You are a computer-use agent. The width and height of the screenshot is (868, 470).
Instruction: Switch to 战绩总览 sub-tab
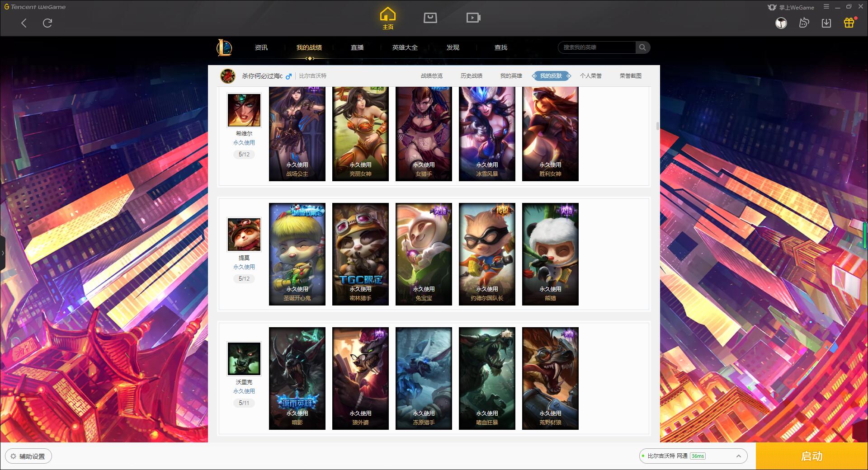(x=432, y=76)
